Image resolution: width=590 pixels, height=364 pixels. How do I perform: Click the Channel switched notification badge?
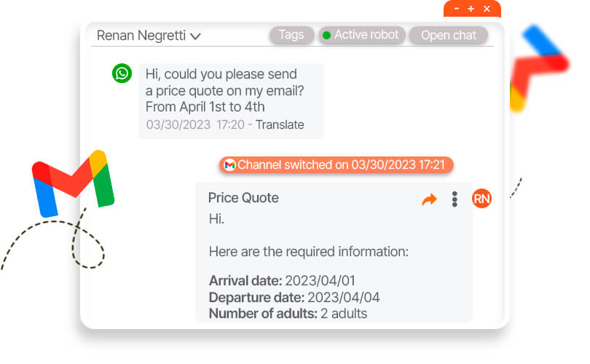point(337,165)
